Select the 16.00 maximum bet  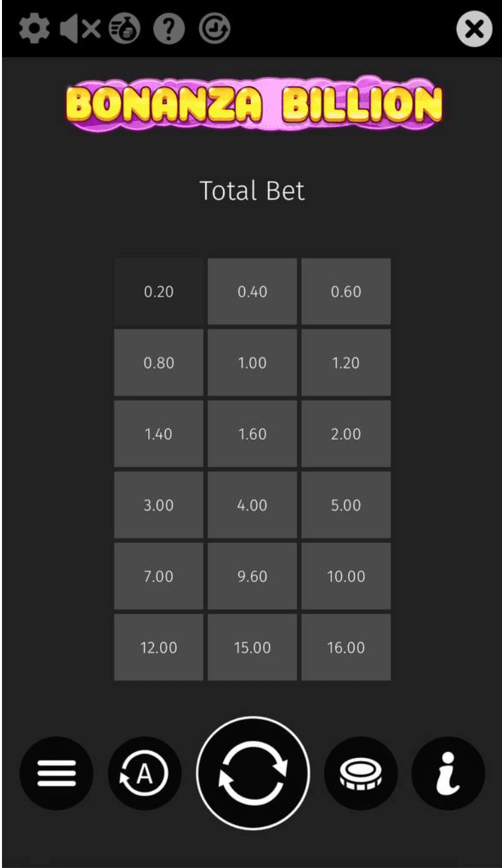click(345, 647)
